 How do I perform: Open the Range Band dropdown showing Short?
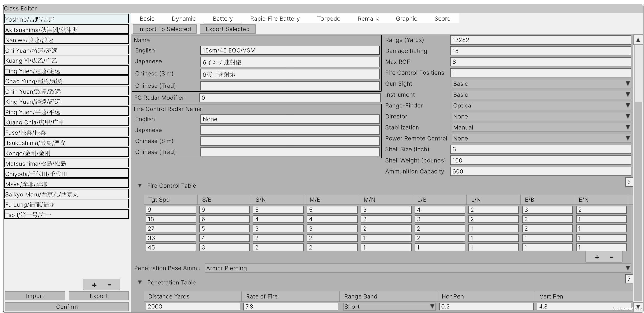point(389,307)
